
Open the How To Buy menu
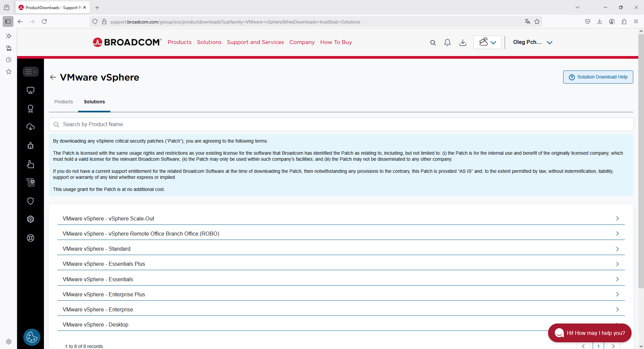point(336,42)
